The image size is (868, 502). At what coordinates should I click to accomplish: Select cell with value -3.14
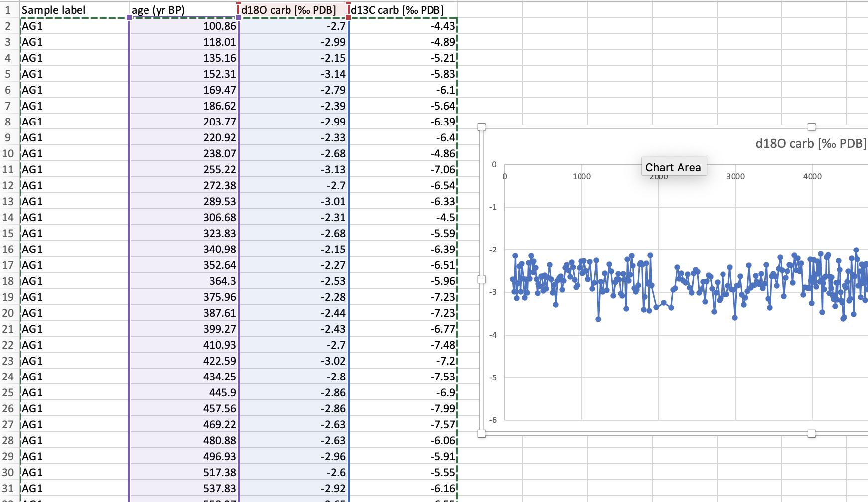[293, 74]
